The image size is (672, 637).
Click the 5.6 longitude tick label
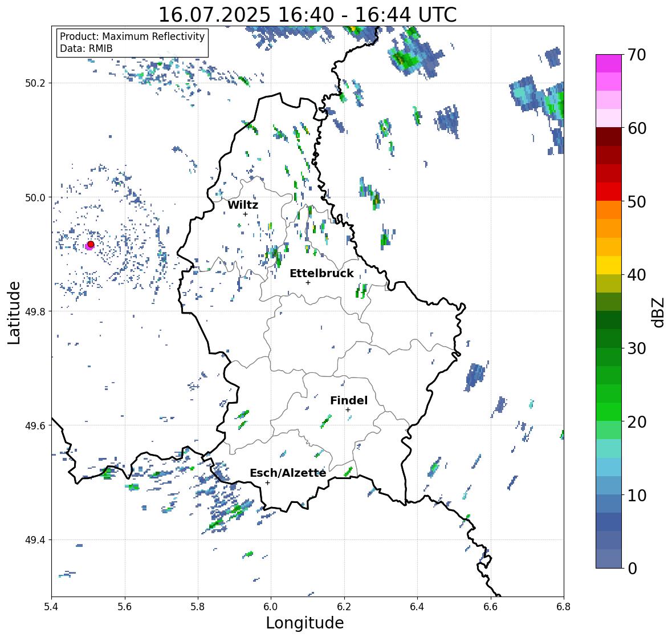[x=125, y=607]
